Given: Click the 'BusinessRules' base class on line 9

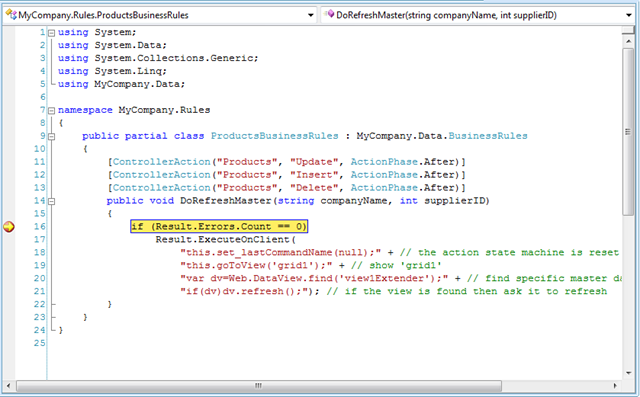Looking at the screenshot, I should click(488, 136).
